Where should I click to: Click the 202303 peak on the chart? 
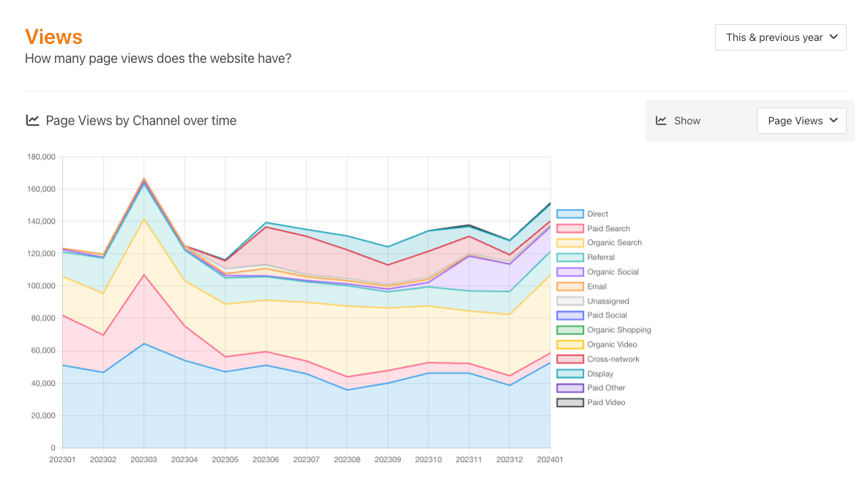(143, 178)
